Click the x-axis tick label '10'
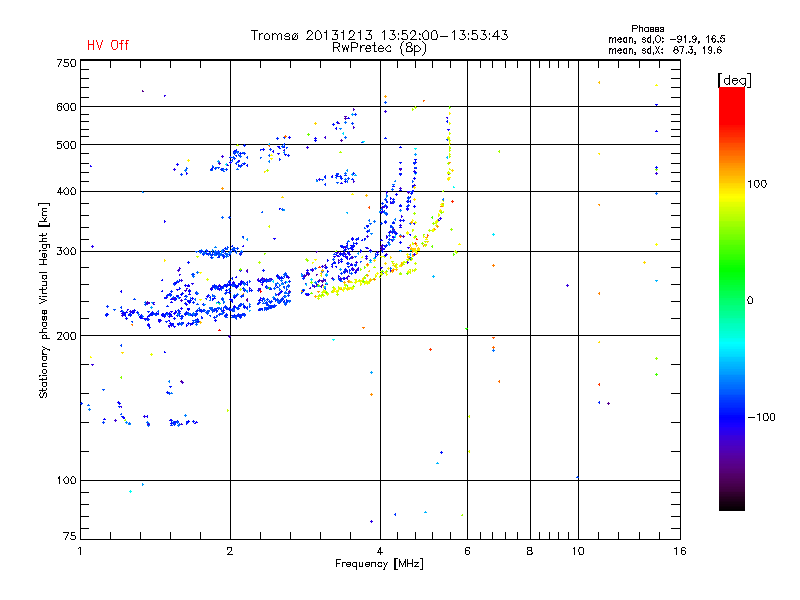The height and width of the screenshot is (600, 800). pyautogui.click(x=578, y=551)
